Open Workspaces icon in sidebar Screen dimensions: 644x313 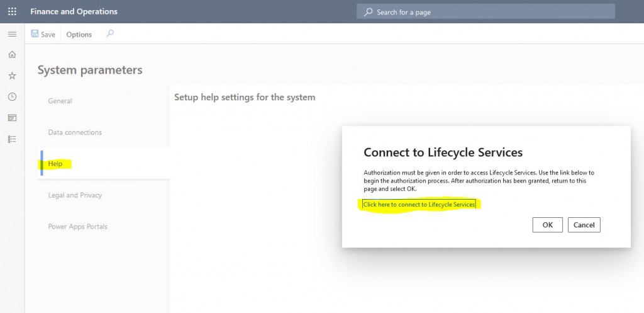[13, 118]
